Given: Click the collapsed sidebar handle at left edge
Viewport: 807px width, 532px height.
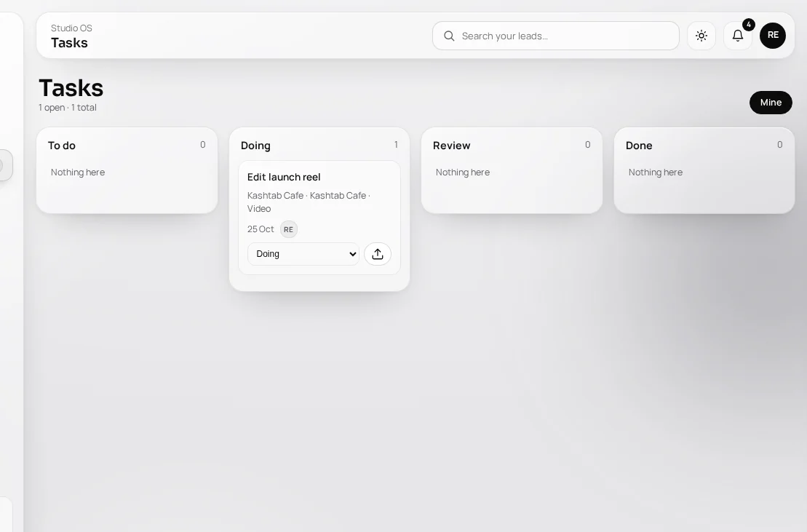Looking at the screenshot, I should point(6,165).
